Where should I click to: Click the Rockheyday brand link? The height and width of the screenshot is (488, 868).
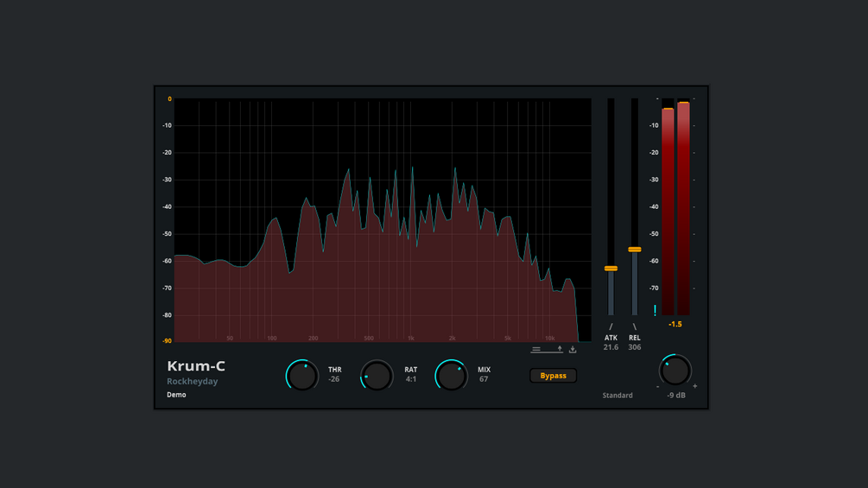click(x=192, y=381)
